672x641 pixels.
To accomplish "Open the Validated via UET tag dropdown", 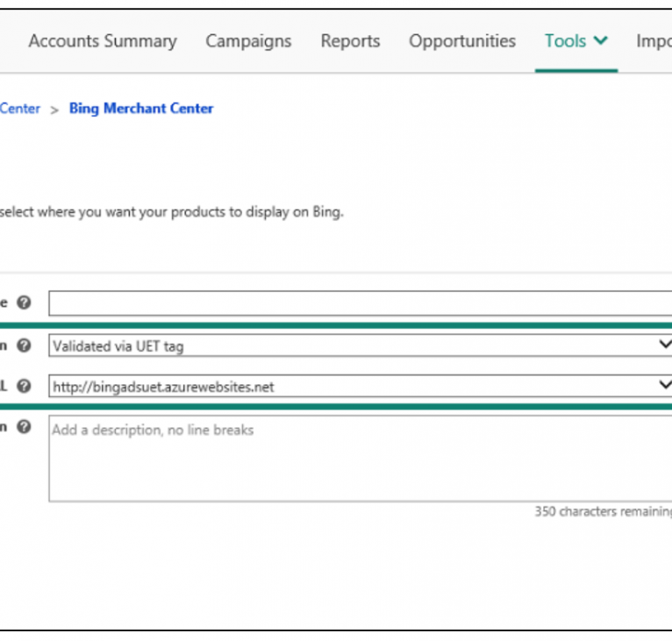I will [x=351, y=345].
